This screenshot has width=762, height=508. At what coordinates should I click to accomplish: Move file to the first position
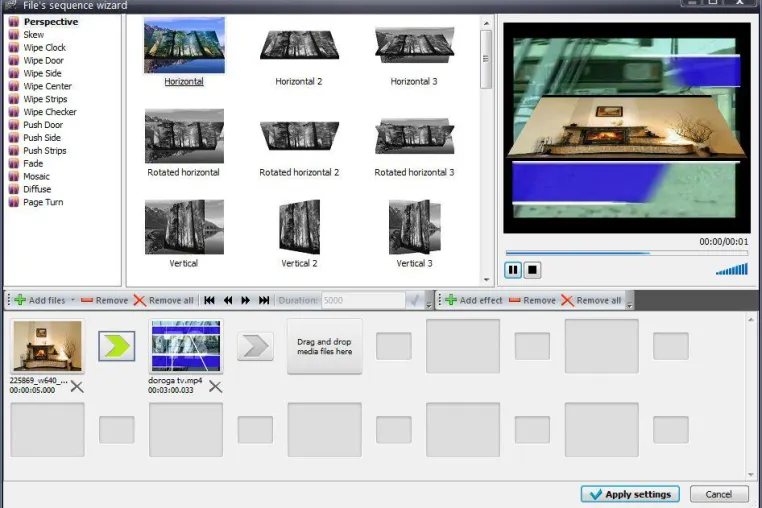pyautogui.click(x=209, y=300)
